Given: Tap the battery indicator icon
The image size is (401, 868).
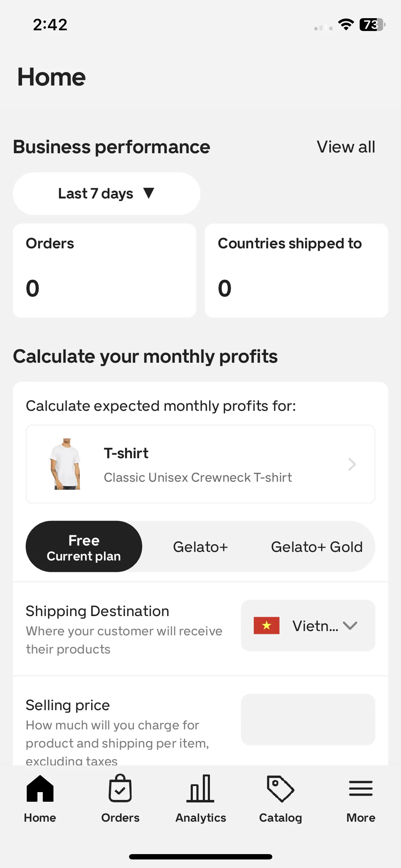Looking at the screenshot, I should tap(372, 25).
